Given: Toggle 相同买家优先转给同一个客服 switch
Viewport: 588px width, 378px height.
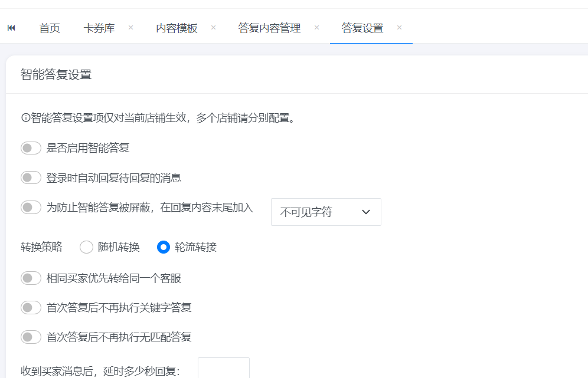Looking at the screenshot, I should click(31, 278).
